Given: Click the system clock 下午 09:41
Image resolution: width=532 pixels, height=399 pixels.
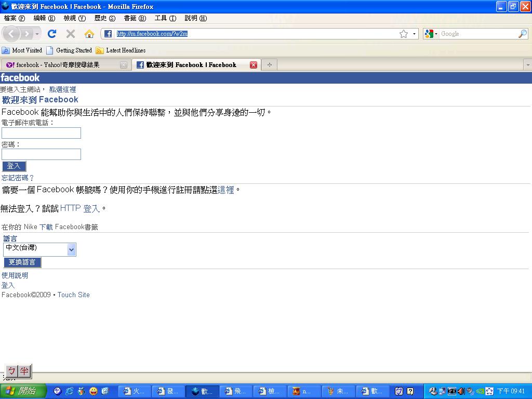Looking at the screenshot, I should point(511,391).
